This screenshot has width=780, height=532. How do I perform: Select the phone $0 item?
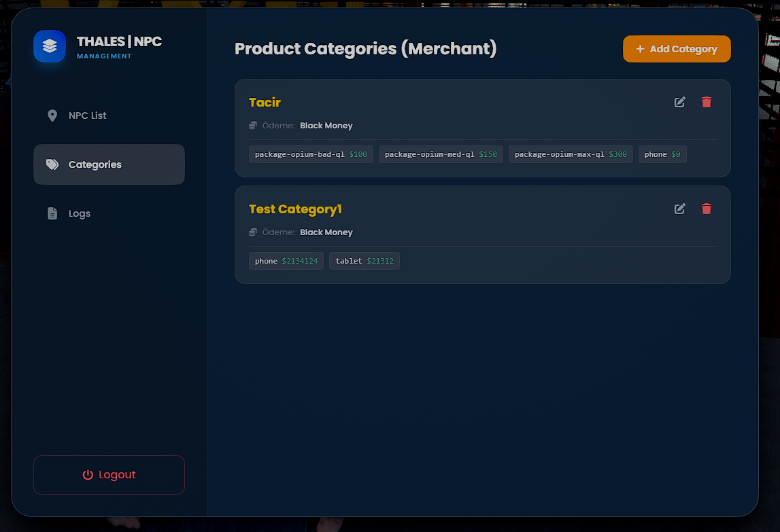coord(662,154)
